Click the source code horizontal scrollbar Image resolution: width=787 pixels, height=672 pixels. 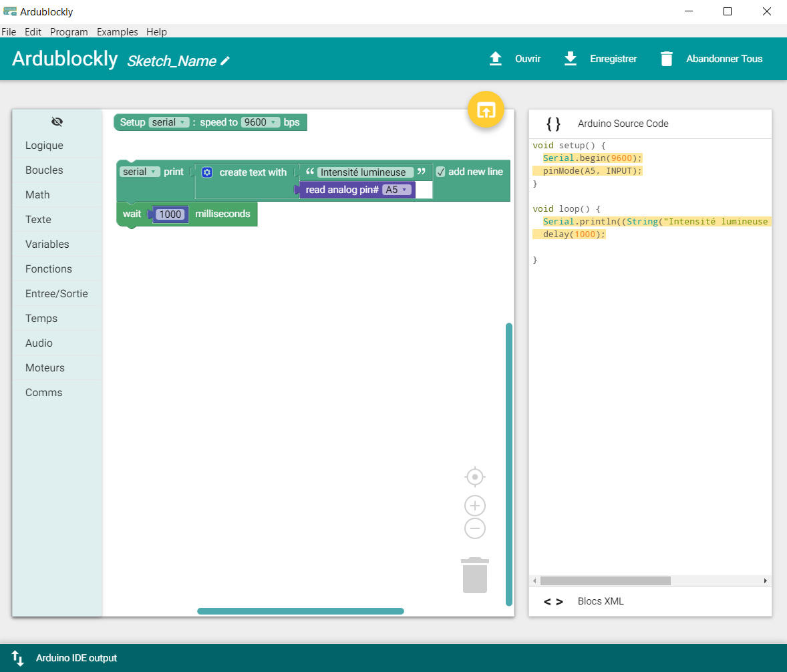coord(605,581)
